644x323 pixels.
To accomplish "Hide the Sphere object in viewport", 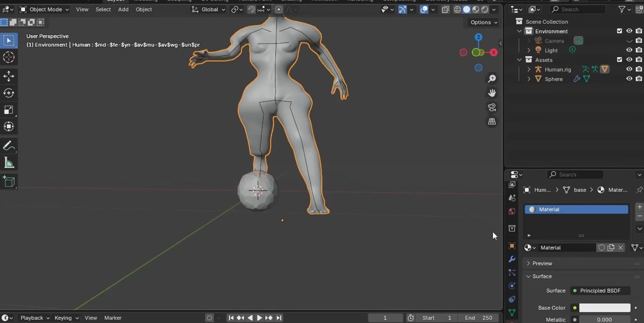I will point(629,79).
